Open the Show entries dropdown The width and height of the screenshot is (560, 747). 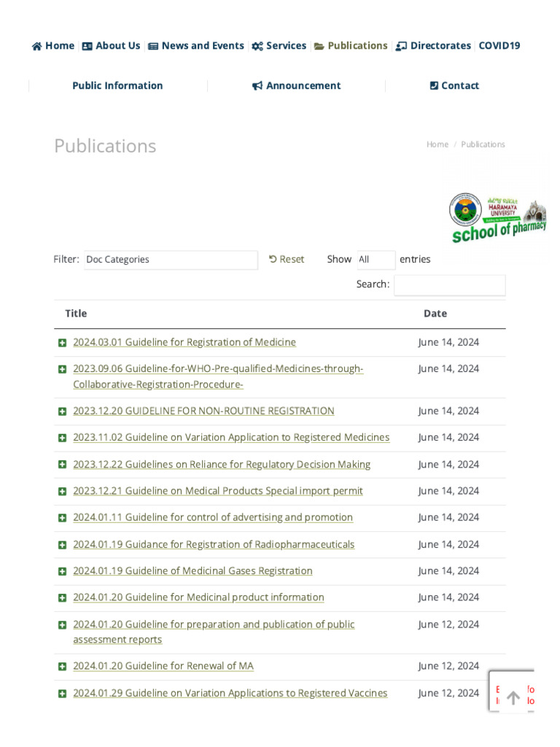(376, 260)
